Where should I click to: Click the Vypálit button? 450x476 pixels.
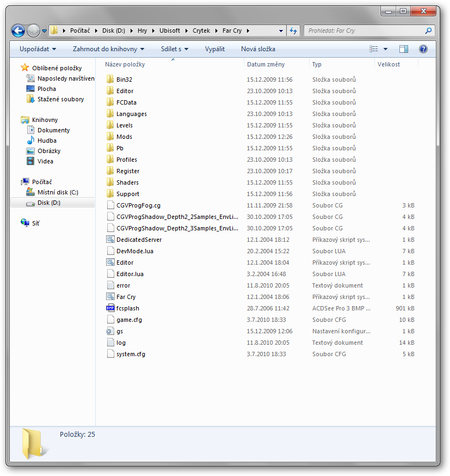point(214,49)
